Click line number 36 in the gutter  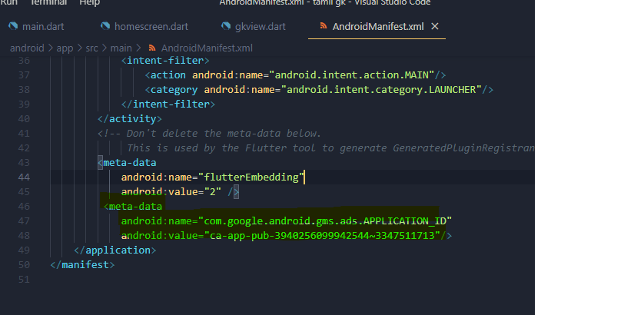[x=24, y=61]
